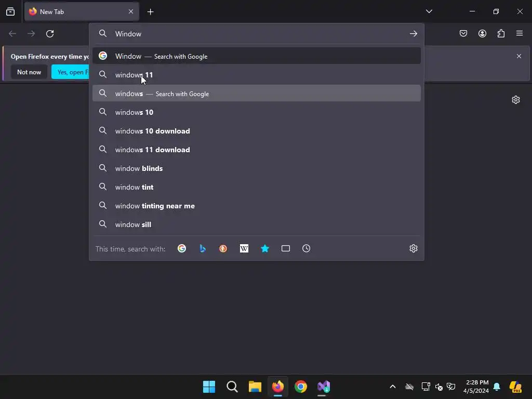Viewport: 532px width, 399px height.
Task: Open the clock showing 2:28 PM
Action: (x=476, y=387)
